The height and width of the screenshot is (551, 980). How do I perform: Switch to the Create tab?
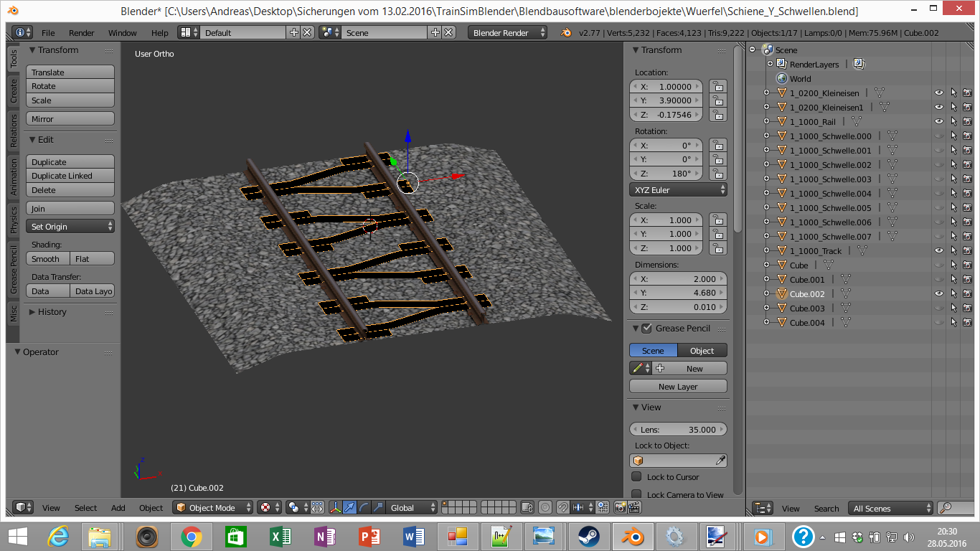click(x=13, y=90)
